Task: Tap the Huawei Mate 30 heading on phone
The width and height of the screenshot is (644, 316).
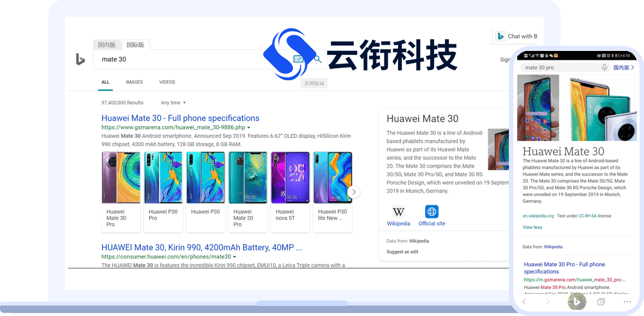Action: coord(564,151)
